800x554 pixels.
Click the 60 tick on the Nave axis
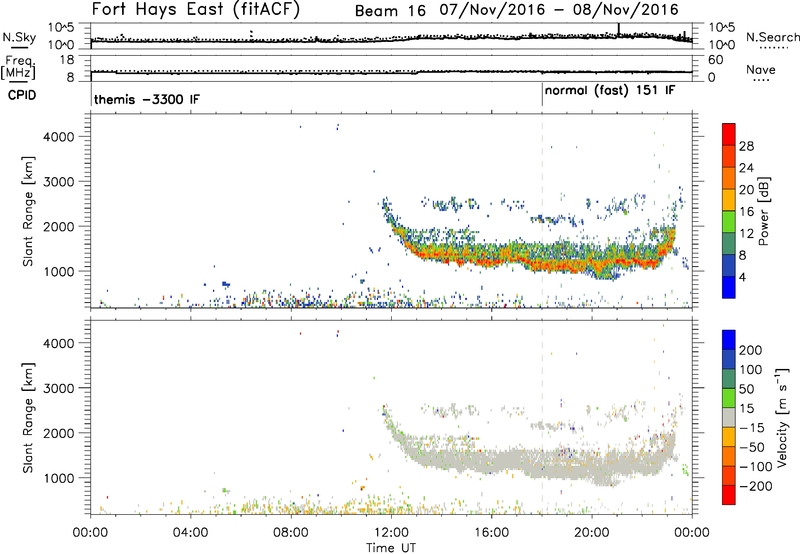[715, 60]
